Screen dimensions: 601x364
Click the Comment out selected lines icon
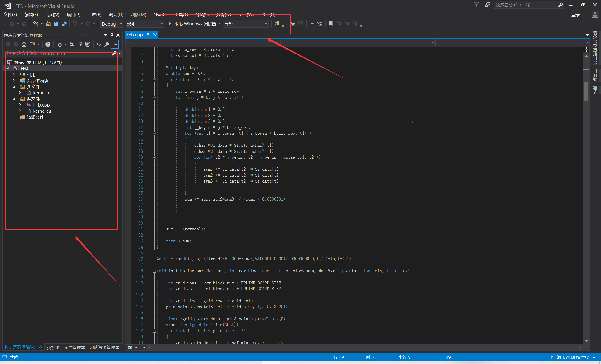tap(312, 24)
